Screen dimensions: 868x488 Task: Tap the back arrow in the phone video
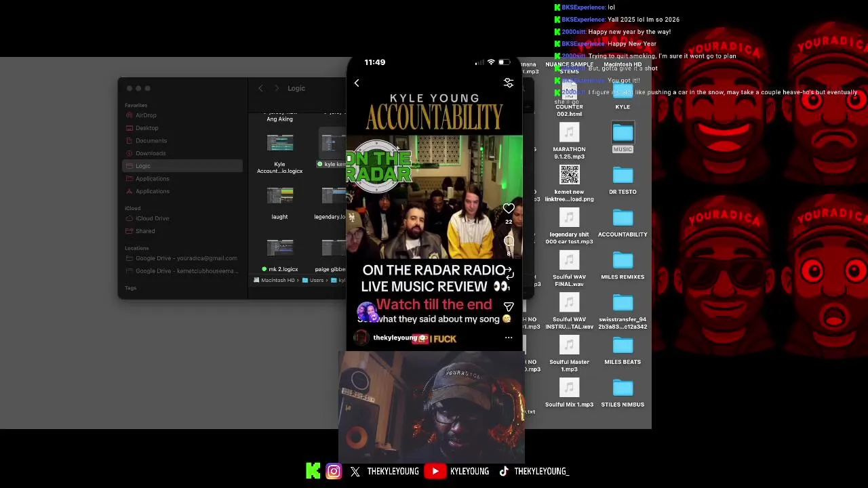[357, 83]
